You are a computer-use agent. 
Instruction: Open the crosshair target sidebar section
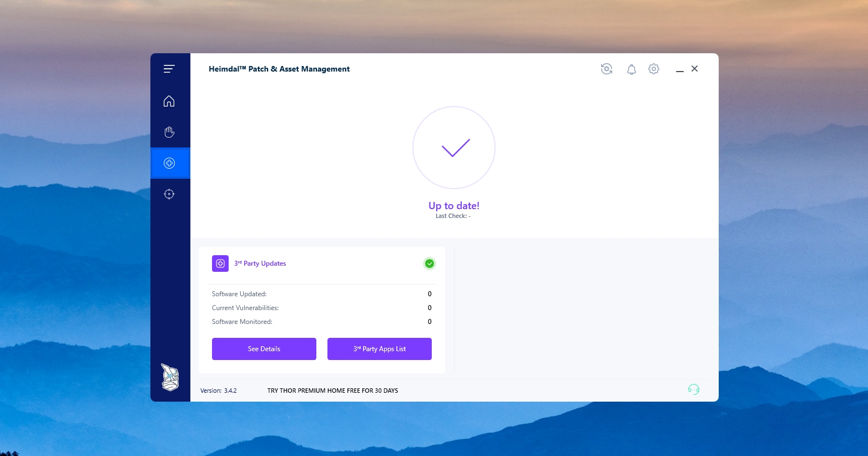[x=169, y=194]
